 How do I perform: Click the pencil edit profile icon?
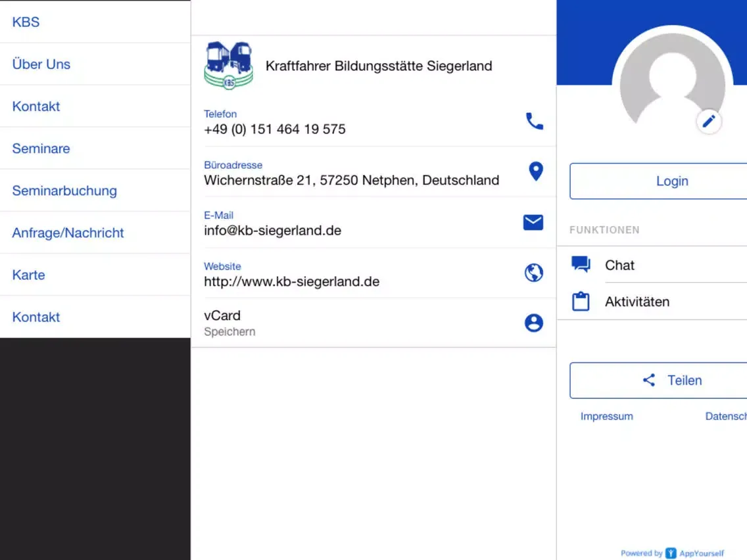(709, 122)
